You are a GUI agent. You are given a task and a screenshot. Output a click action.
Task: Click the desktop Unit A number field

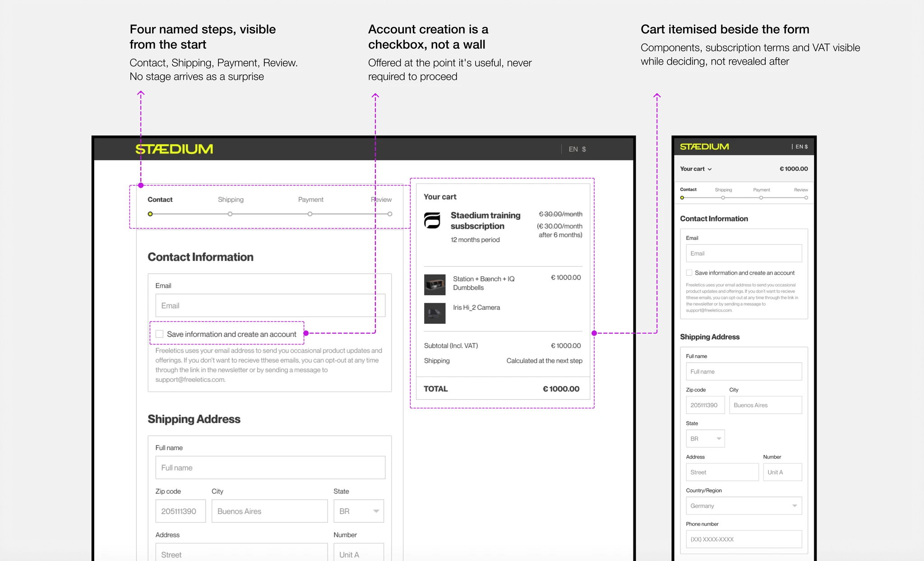point(359,553)
